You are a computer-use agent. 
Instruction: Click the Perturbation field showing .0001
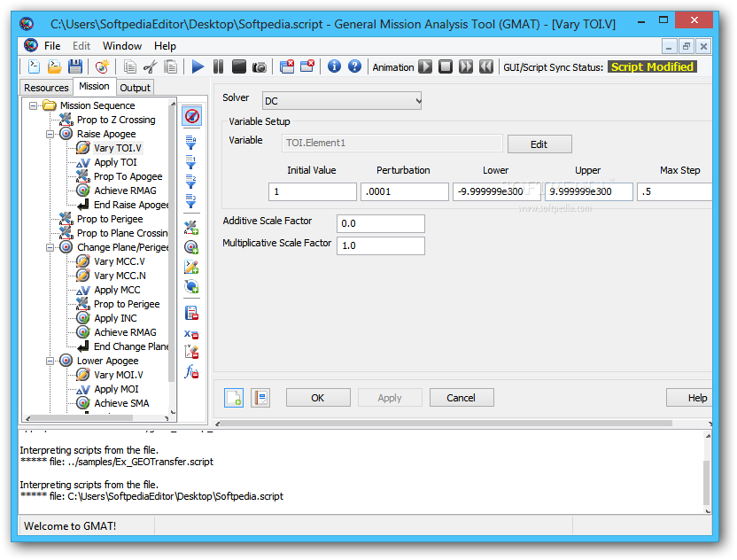405,192
